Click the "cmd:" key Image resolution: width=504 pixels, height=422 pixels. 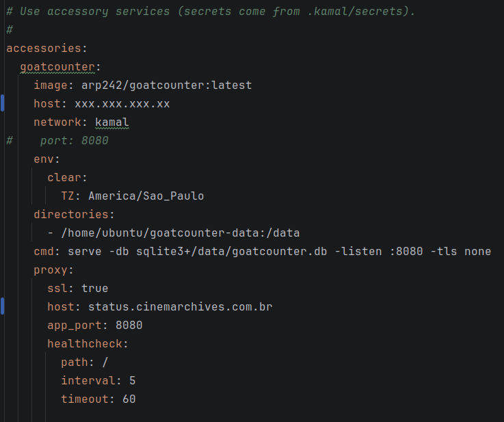[x=47, y=251]
